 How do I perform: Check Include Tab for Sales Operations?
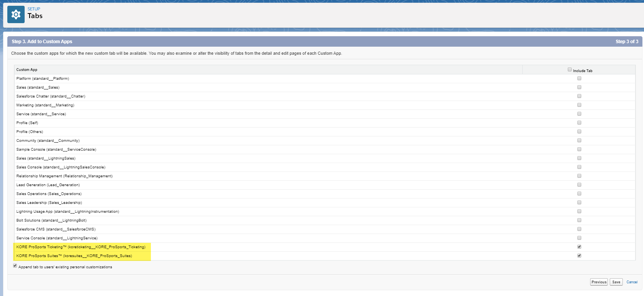coord(579,193)
